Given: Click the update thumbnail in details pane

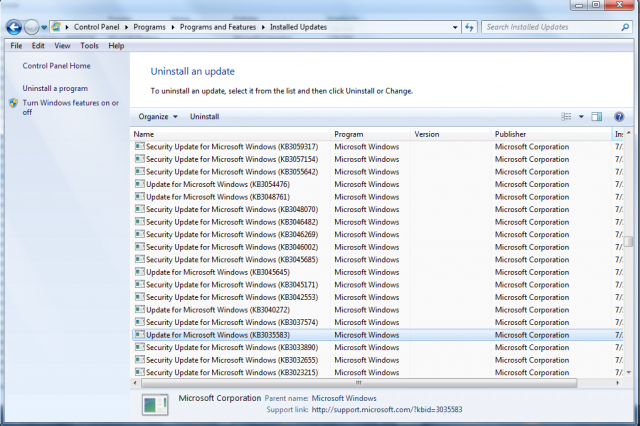Looking at the screenshot, I should (x=155, y=404).
